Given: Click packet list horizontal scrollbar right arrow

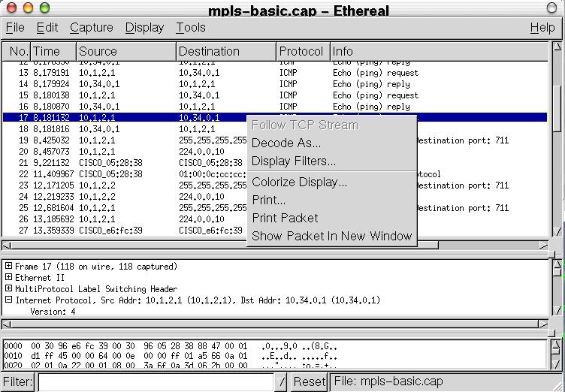Looking at the screenshot, I should pos(543,246).
